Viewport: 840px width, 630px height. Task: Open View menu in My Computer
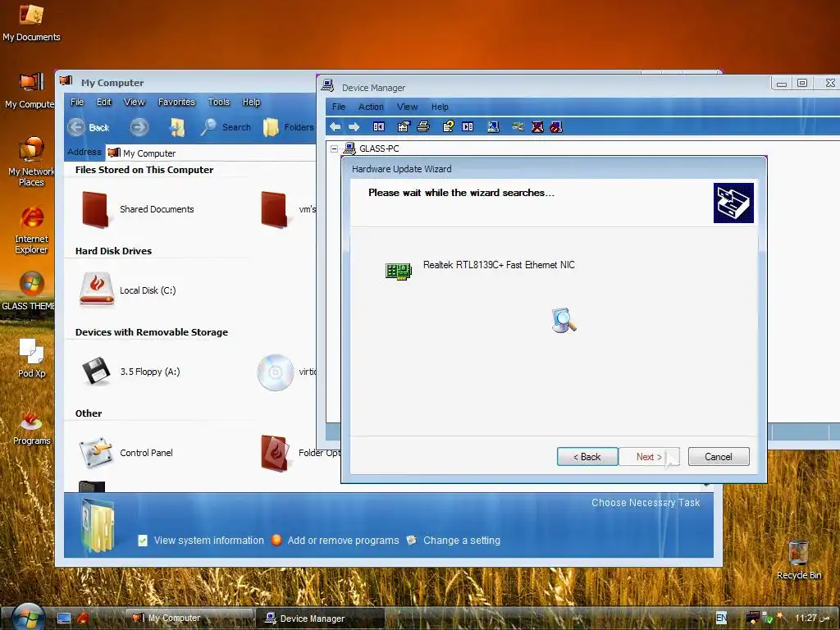coord(134,102)
